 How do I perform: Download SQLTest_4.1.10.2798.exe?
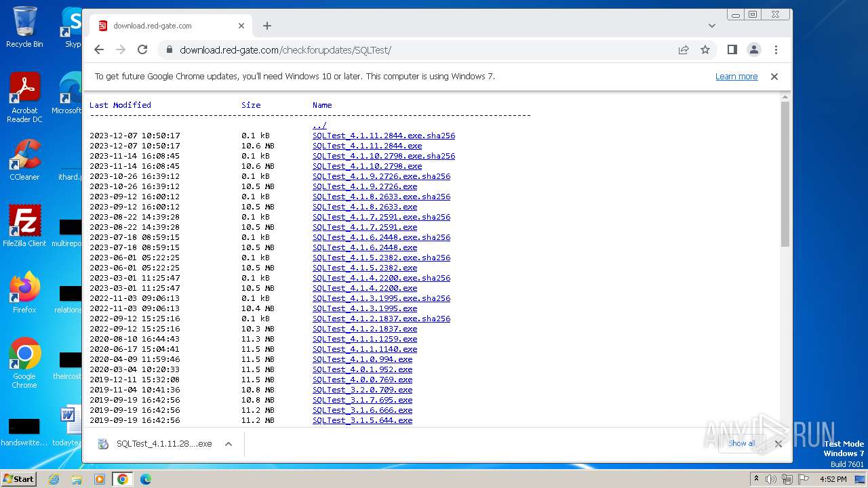coord(367,166)
